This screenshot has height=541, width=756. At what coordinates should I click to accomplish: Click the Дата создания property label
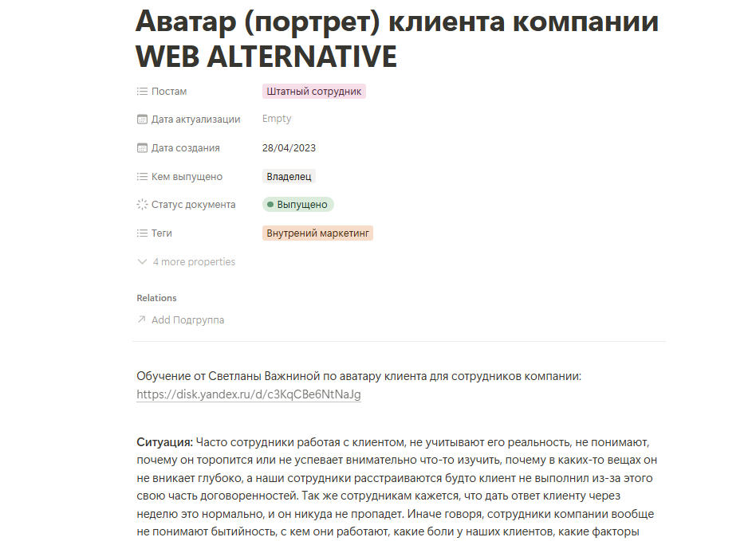(186, 148)
